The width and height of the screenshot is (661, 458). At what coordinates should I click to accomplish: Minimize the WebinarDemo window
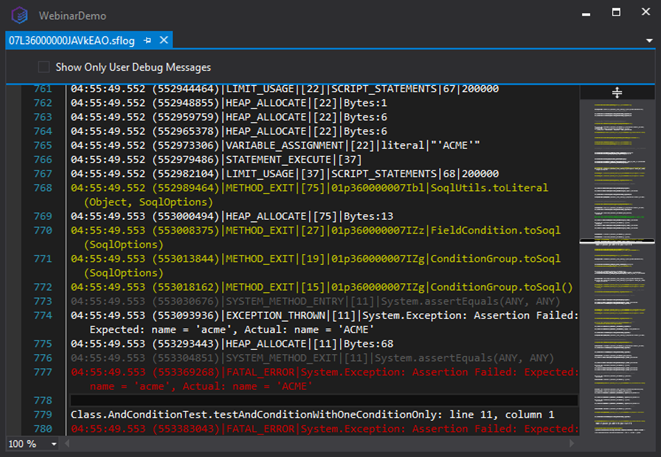coord(586,14)
